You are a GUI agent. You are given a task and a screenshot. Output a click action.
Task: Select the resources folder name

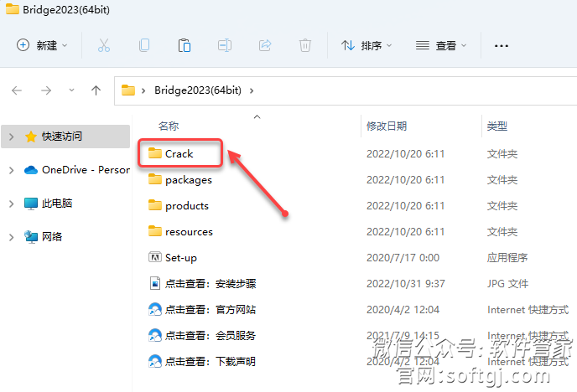pyautogui.click(x=190, y=232)
